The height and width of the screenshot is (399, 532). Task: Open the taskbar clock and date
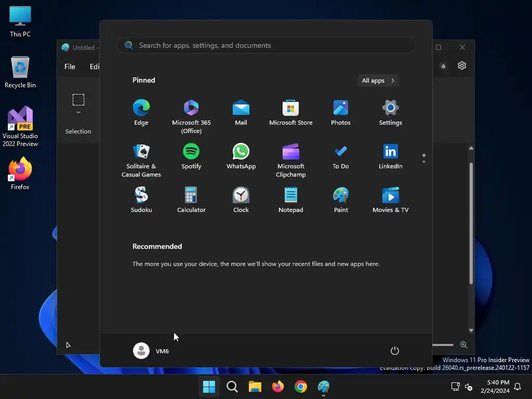click(x=495, y=387)
